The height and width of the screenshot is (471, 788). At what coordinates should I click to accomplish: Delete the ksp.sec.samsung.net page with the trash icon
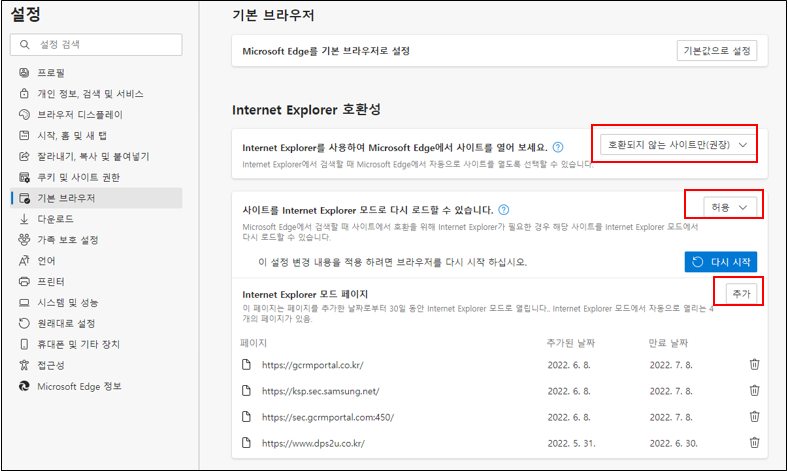(754, 391)
